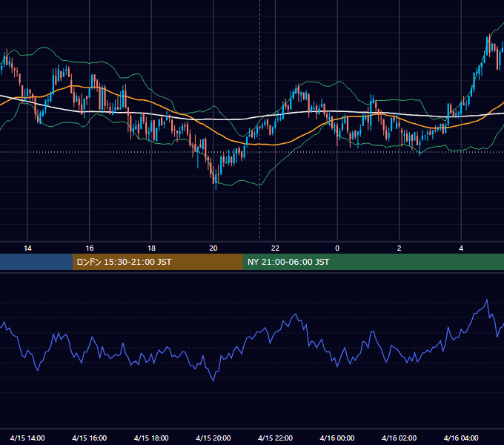
Task: Click the 4/15 16:00 date label
Action: click(90, 438)
